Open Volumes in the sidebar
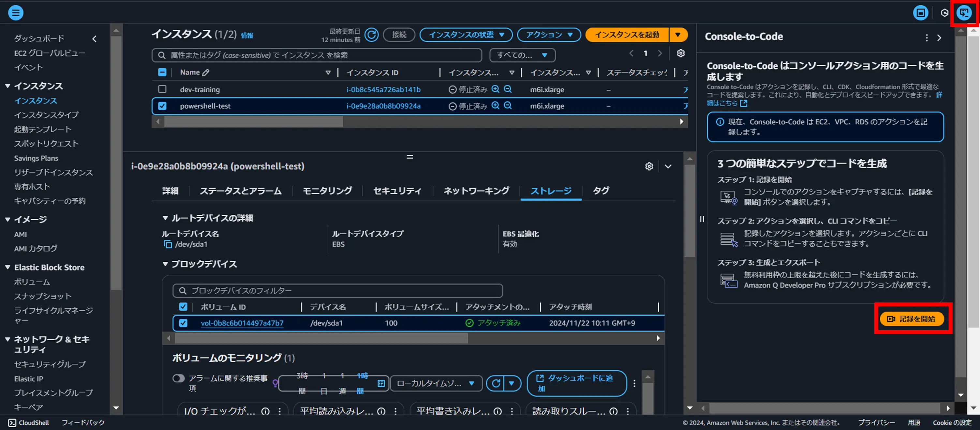This screenshot has height=430, width=980. (x=32, y=282)
